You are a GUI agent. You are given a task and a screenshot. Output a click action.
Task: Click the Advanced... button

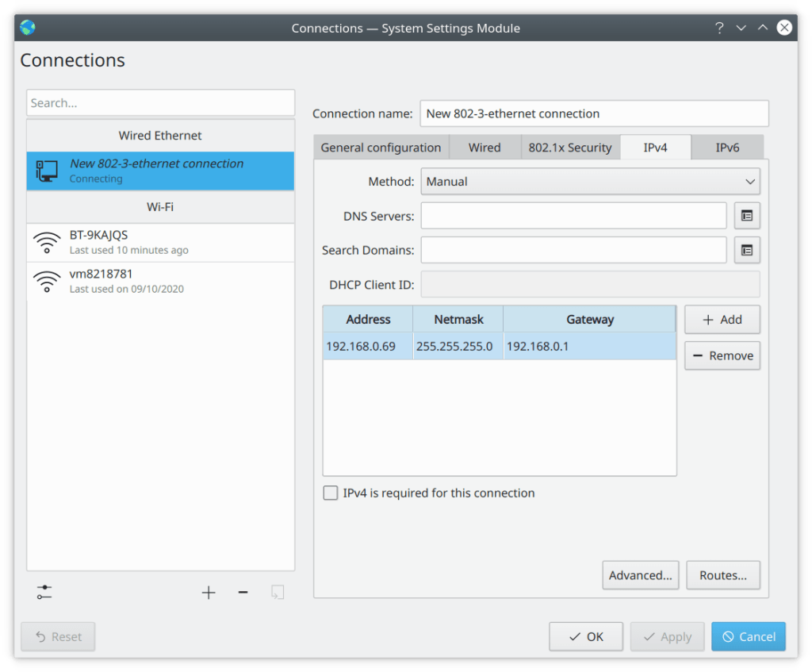click(x=640, y=575)
